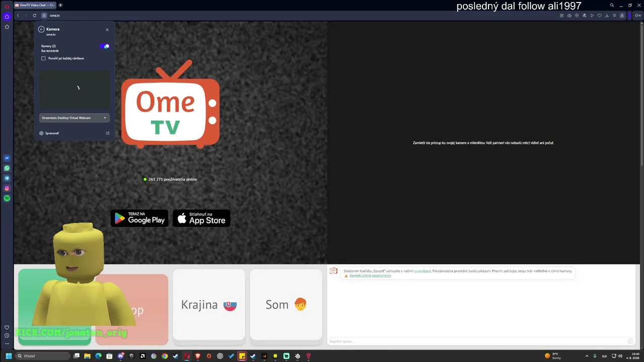Open the Aria AI button

637,16
